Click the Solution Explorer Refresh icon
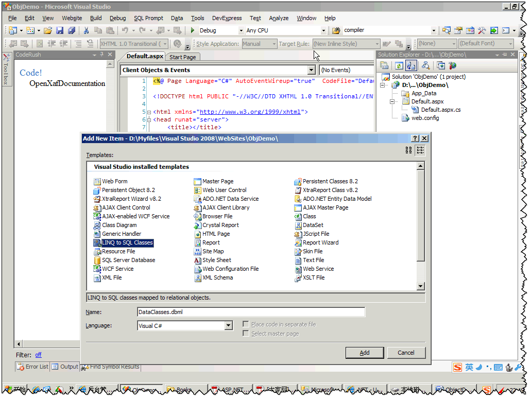Viewport: 532px width, 400px height. 399,65
